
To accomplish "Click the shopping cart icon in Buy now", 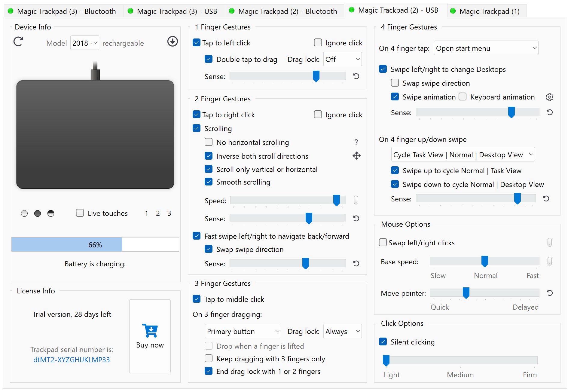I will (x=150, y=330).
